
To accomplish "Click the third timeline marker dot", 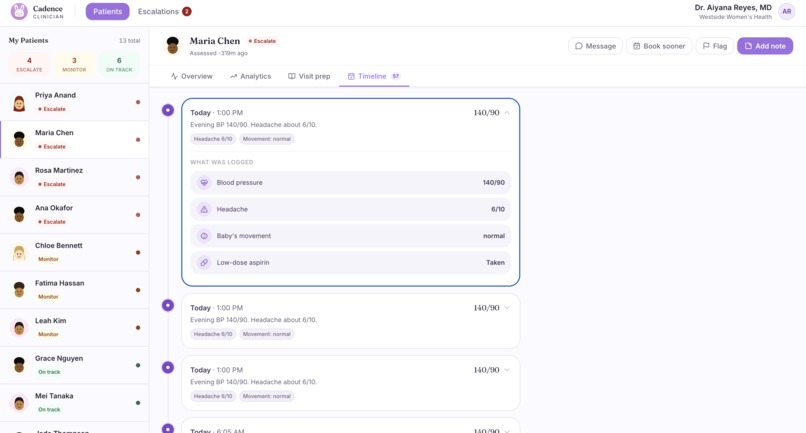I will click(168, 367).
